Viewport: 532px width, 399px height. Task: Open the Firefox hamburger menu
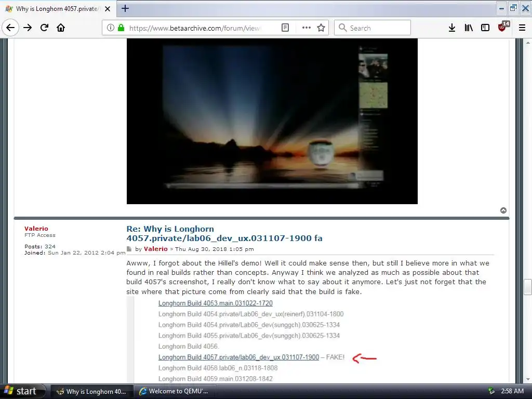(x=522, y=28)
